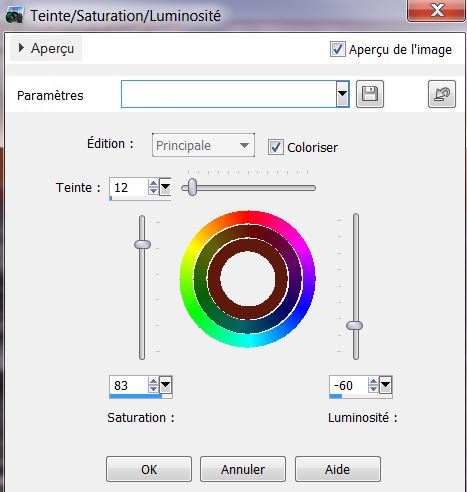Open the Édition Principale dropdown
Image resolution: width=467 pixels, height=492 pixels.
pos(203,145)
